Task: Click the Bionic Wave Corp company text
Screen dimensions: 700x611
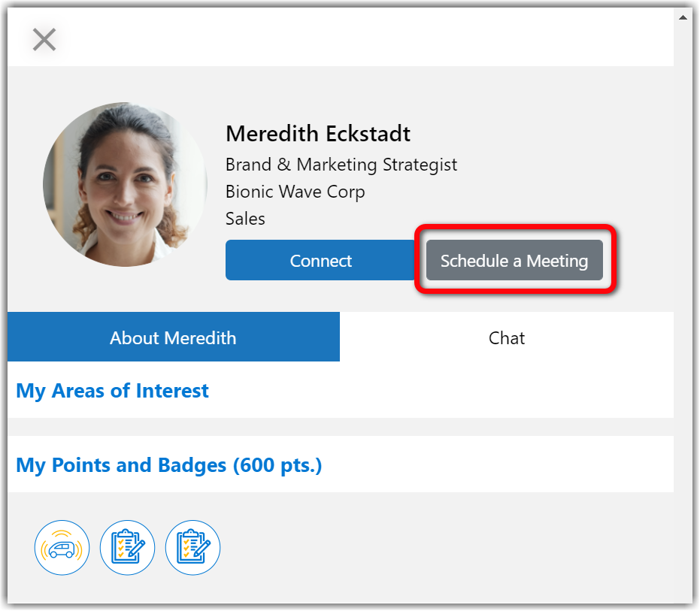Action: tap(295, 192)
